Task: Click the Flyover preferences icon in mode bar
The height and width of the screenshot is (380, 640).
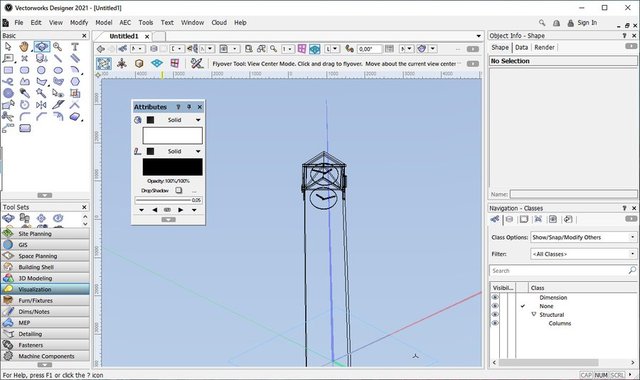Action: pos(197,63)
